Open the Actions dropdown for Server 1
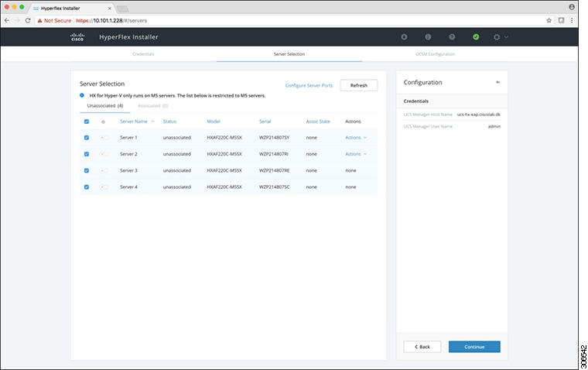 coord(356,138)
